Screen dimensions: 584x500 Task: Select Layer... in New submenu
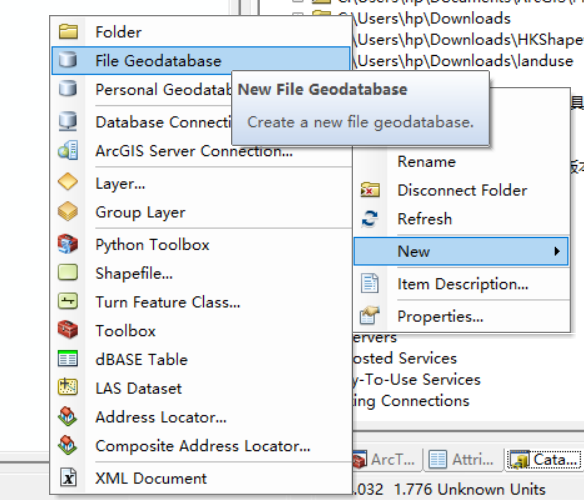point(201,183)
